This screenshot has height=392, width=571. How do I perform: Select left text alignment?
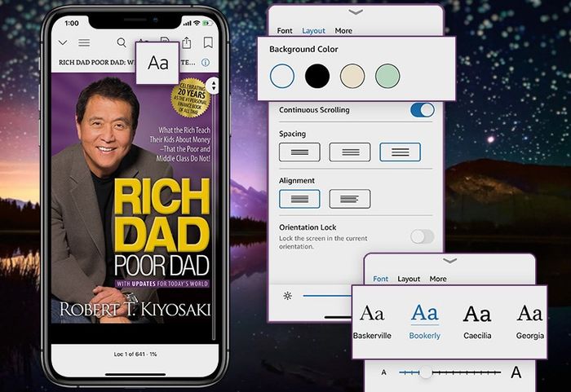350,199
